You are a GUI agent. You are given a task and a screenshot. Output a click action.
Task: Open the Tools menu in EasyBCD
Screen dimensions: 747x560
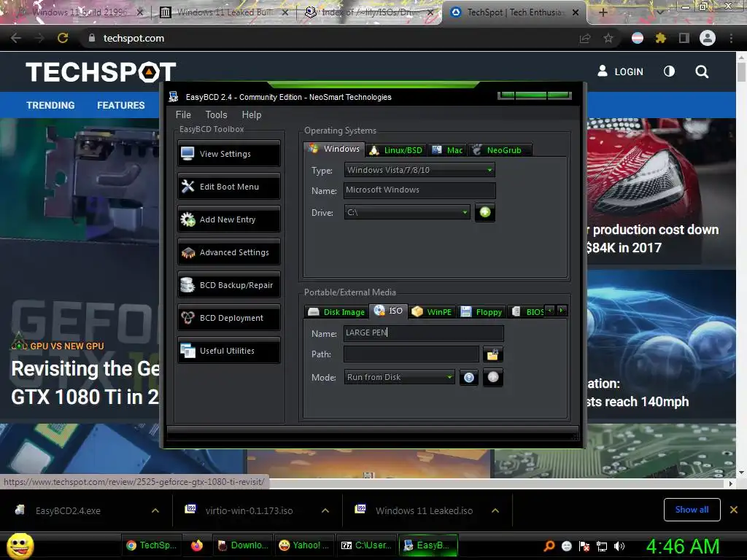tap(216, 114)
